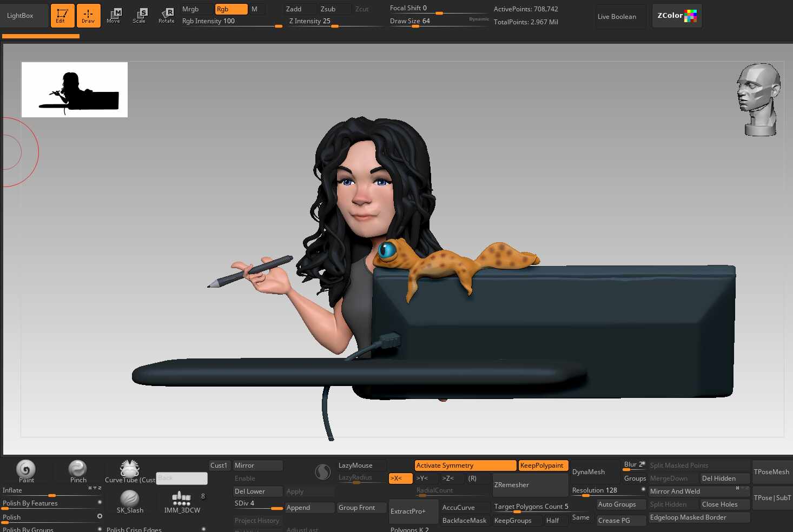Select the Paint brush icon
Image resolution: width=793 pixels, height=532 pixels.
(26, 469)
